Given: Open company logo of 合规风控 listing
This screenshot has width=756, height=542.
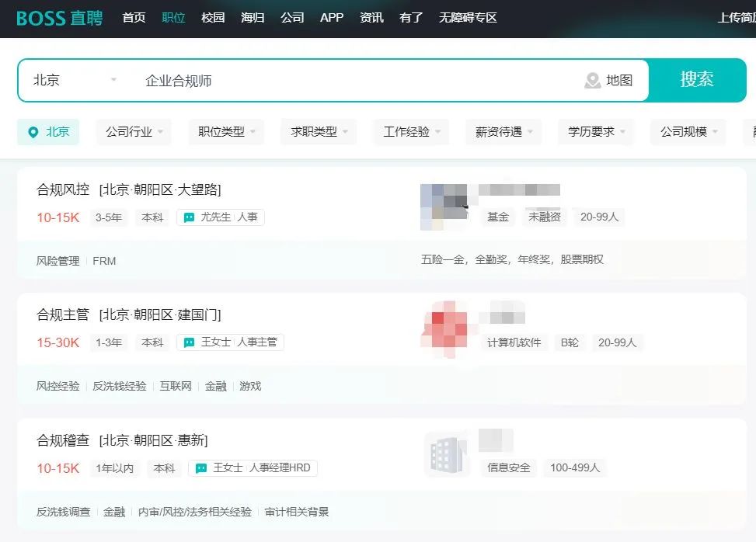Looking at the screenshot, I should (444, 207).
